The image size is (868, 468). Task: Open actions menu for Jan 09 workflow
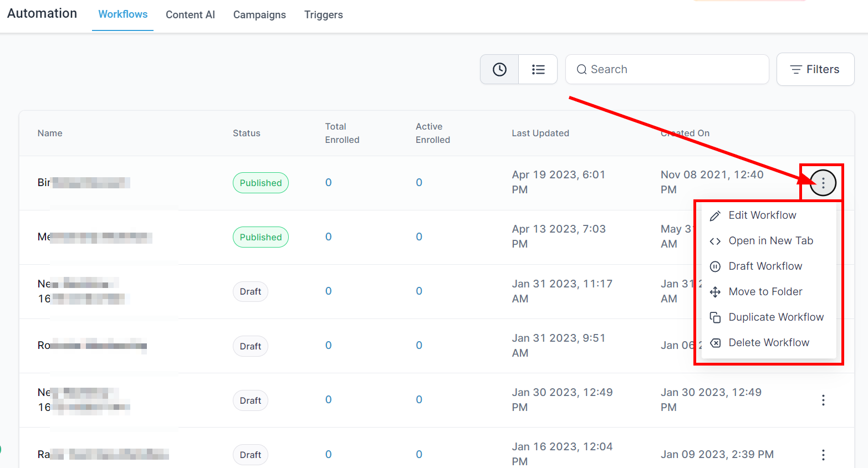(823, 455)
